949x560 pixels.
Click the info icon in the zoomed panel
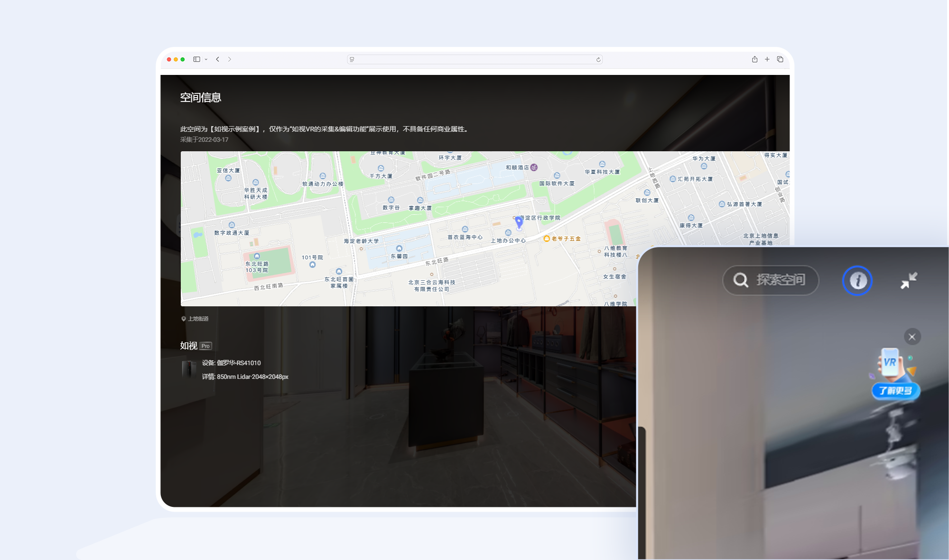(x=857, y=281)
